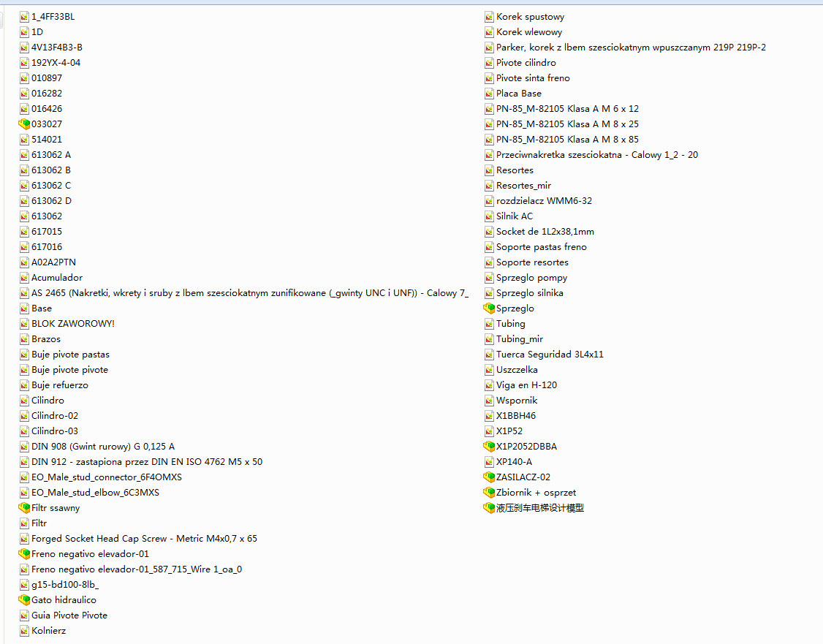The width and height of the screenshot is (823, 644).
Task: Click the part icon for rozdzielacz WMM6-32
Action: (489, 201)
